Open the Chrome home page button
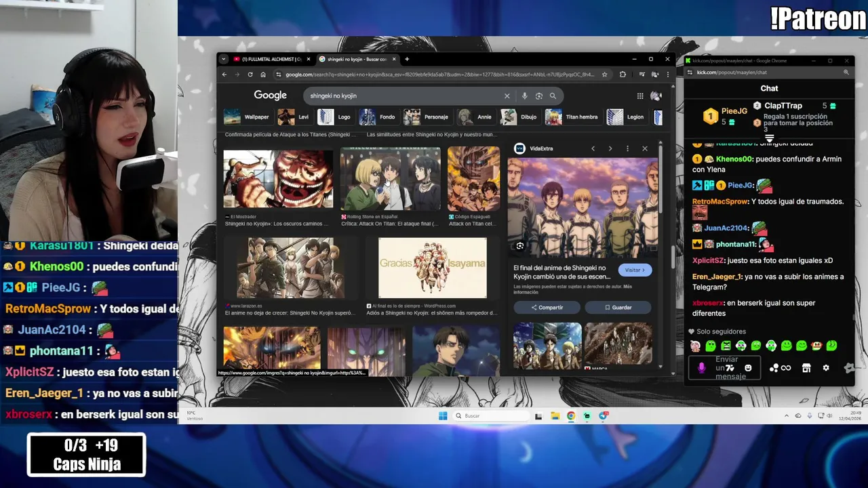The width and height of the screenshot is (868, 488). pos(263,75)
